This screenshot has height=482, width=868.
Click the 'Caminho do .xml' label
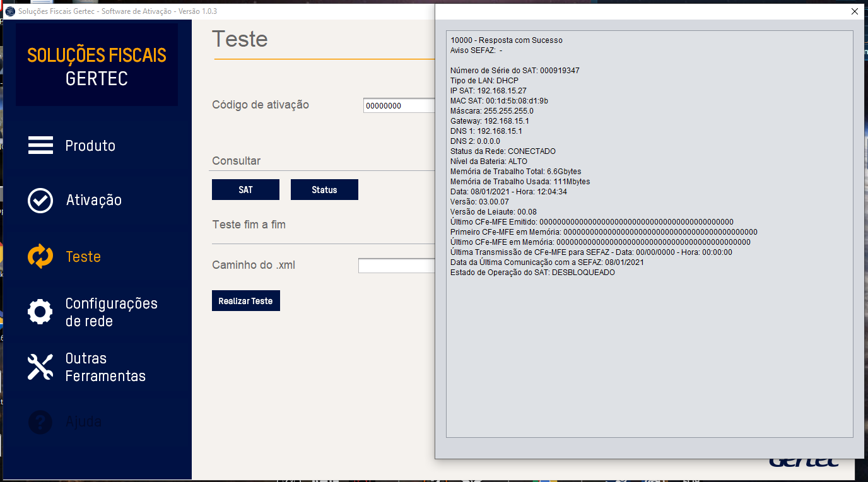click(x=254, y=265)
